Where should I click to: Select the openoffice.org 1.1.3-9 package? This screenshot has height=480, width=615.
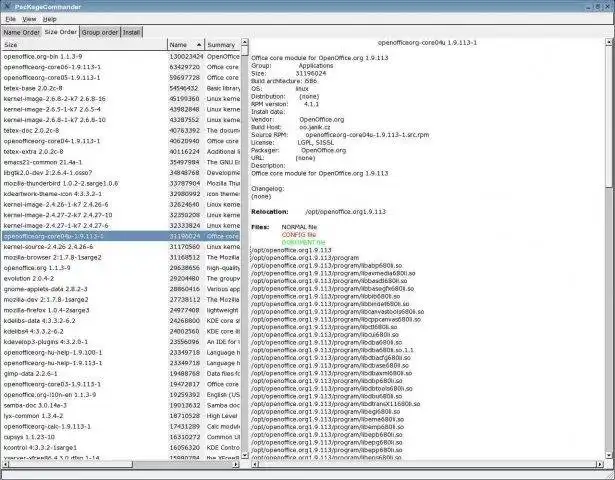tap(121, 268)
